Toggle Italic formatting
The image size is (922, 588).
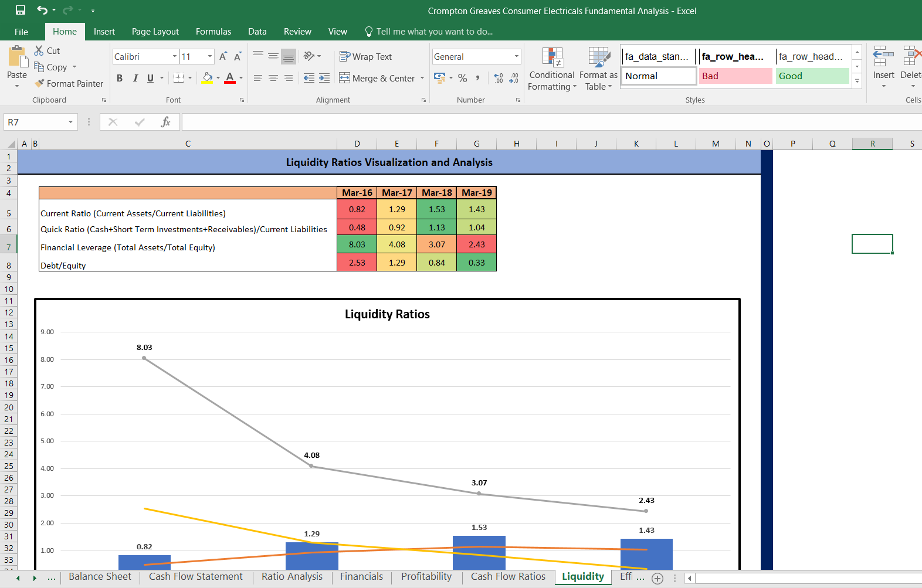pos(135,78)
